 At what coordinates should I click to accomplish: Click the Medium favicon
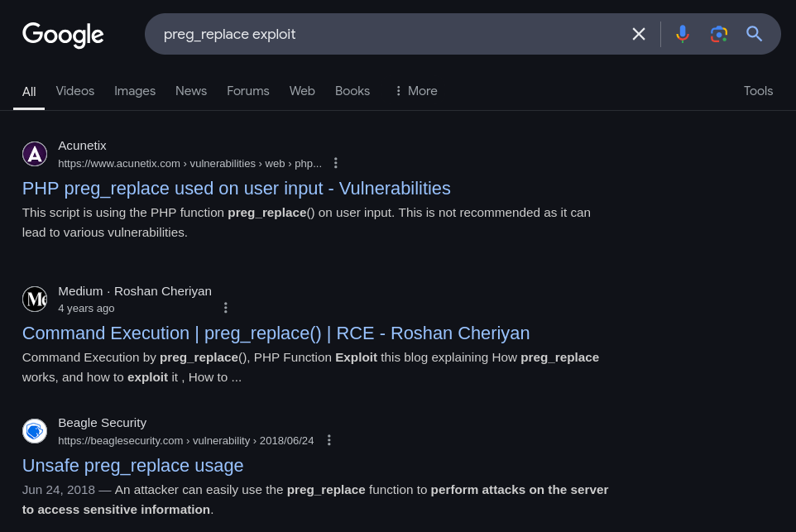(35, 299)
